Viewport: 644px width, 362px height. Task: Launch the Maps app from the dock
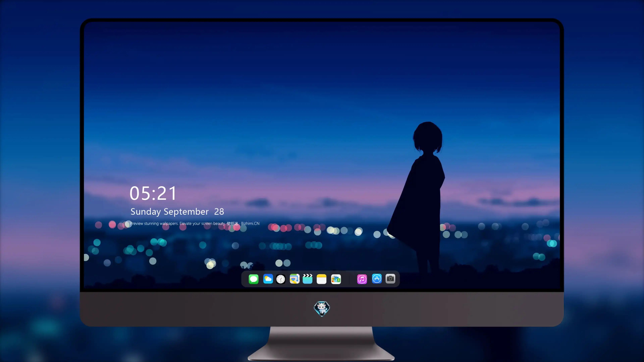coord(294,279)
